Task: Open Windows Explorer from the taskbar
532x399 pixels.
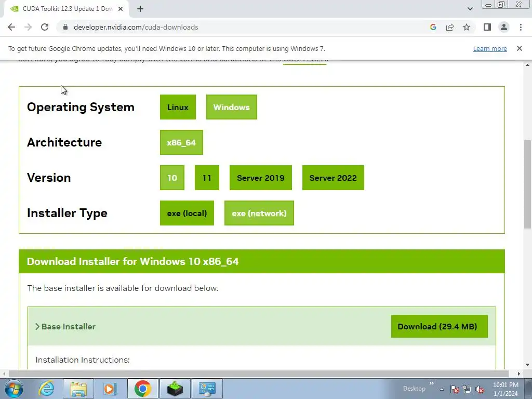Action: 78,389
